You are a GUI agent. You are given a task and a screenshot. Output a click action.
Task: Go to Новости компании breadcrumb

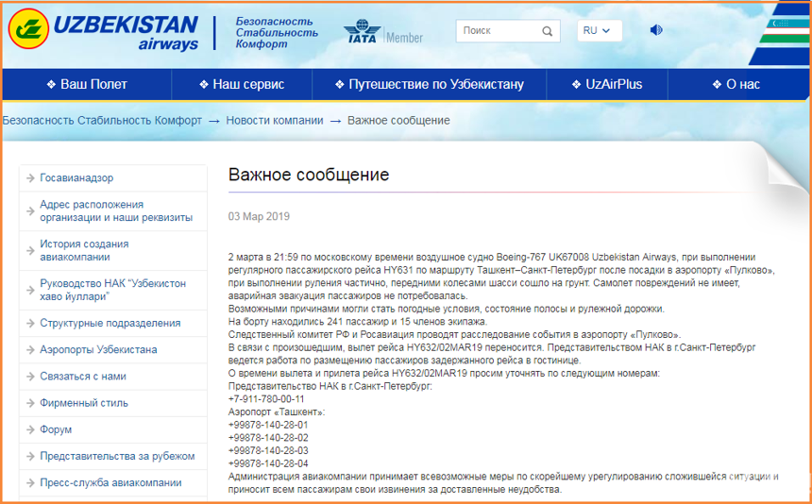[275, 121]
